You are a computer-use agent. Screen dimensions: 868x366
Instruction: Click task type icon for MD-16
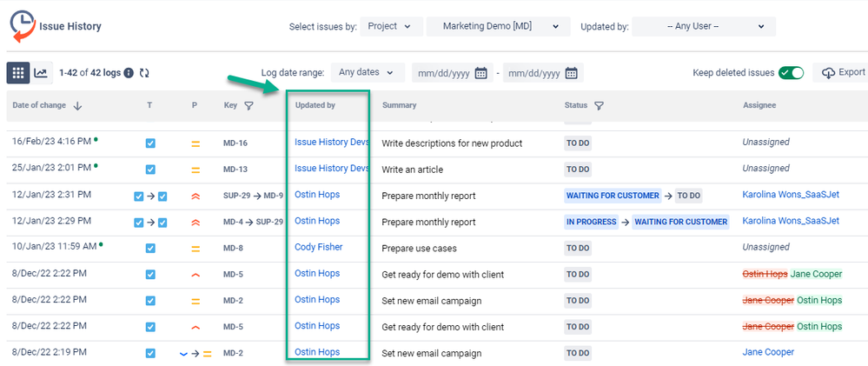pos(150,143)
